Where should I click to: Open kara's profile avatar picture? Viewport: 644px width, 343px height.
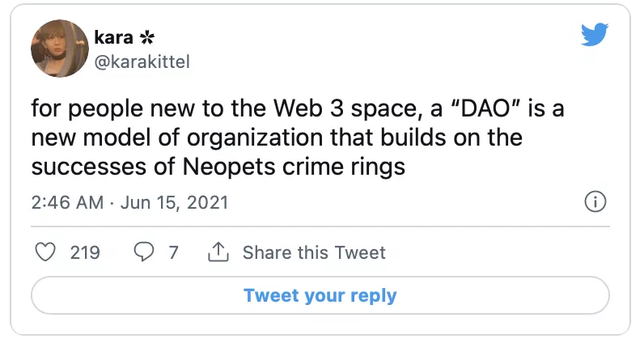pos(58,49)
